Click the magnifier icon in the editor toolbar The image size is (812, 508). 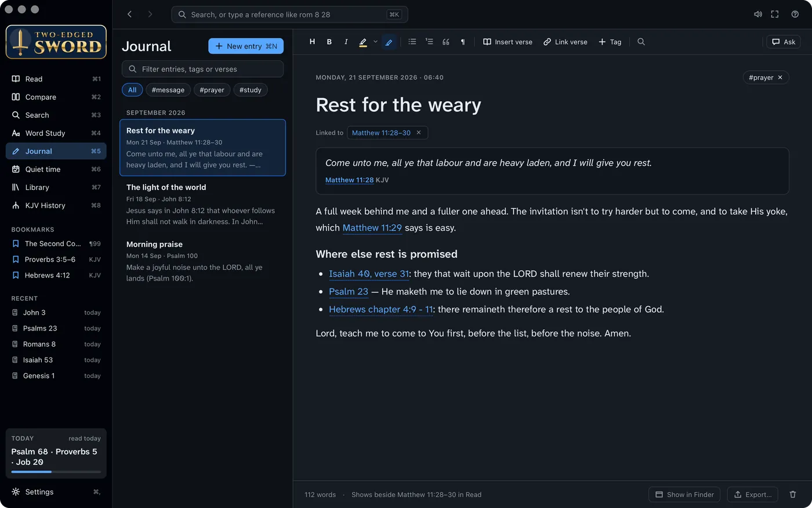(x=641, y=42)
